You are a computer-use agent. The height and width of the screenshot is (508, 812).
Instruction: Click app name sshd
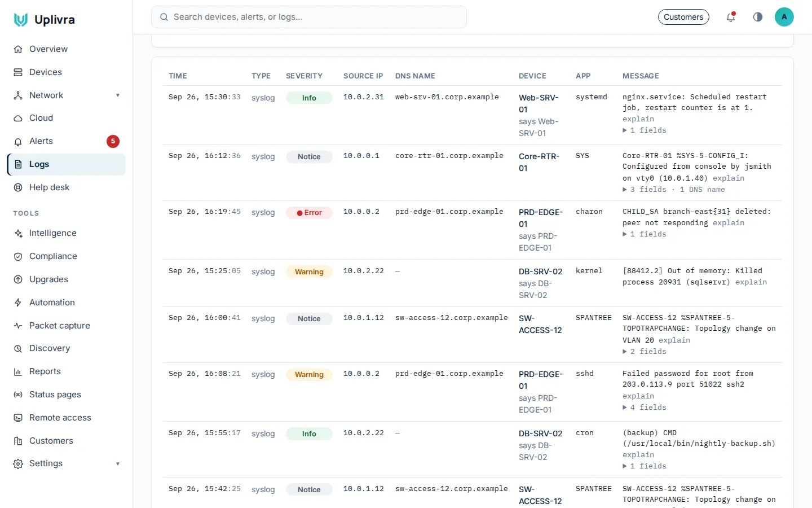(x=585, y=374)
